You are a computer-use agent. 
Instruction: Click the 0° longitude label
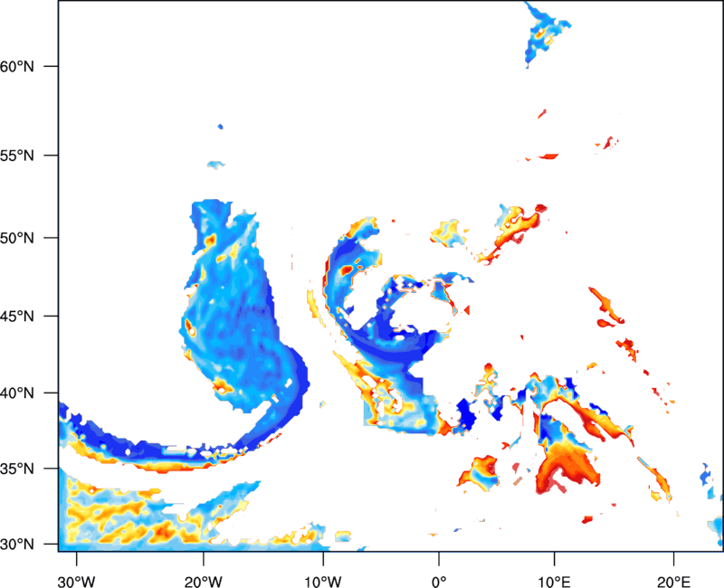[439, 582]
